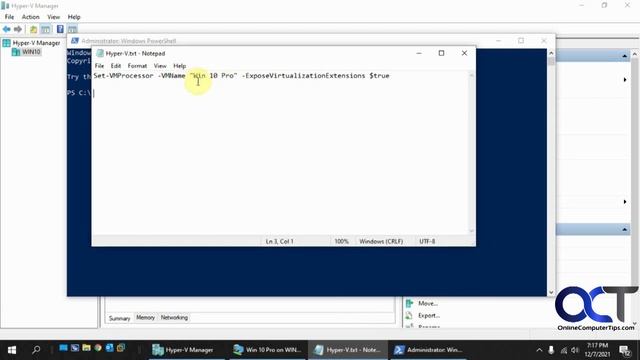Switch to "Administrator: Win..." taskbar button
The image size is (640, 360).
pos(429,350)
